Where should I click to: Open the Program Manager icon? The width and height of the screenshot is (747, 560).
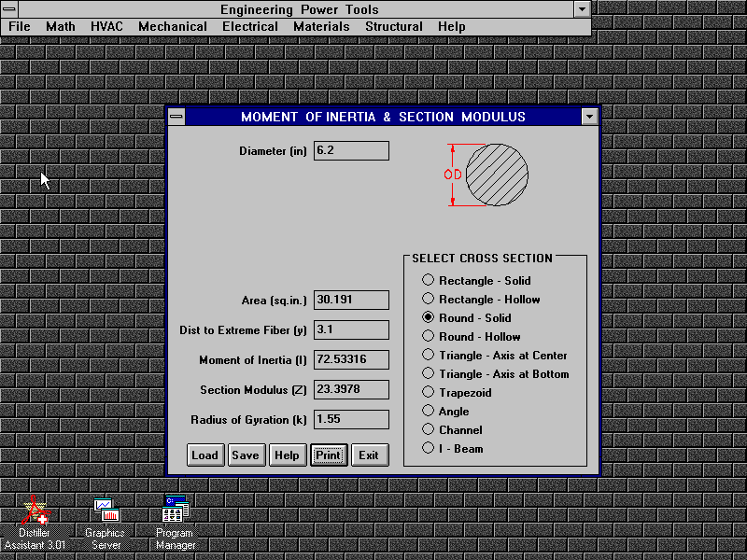click(x=176, y=511)
